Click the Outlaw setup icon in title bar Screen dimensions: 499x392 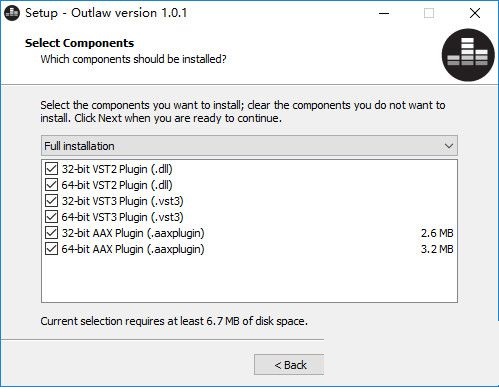(x=12, y=13)
